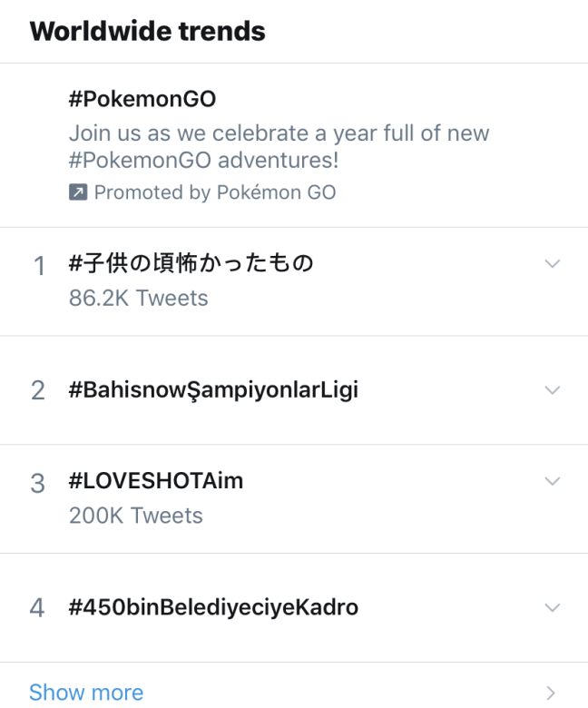The width and height of the screenshot is (588, 708).
Task: Open options chevron for Japanese hashtag trend
Action: (x=552, y=263)
